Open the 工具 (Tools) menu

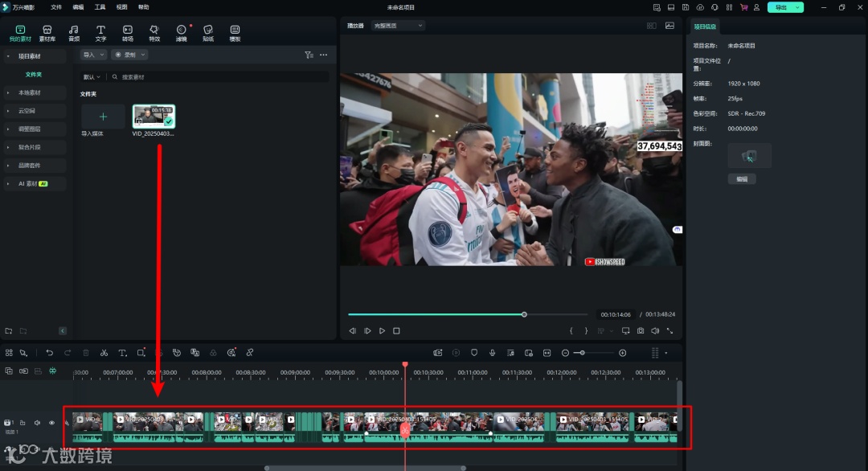100,7
